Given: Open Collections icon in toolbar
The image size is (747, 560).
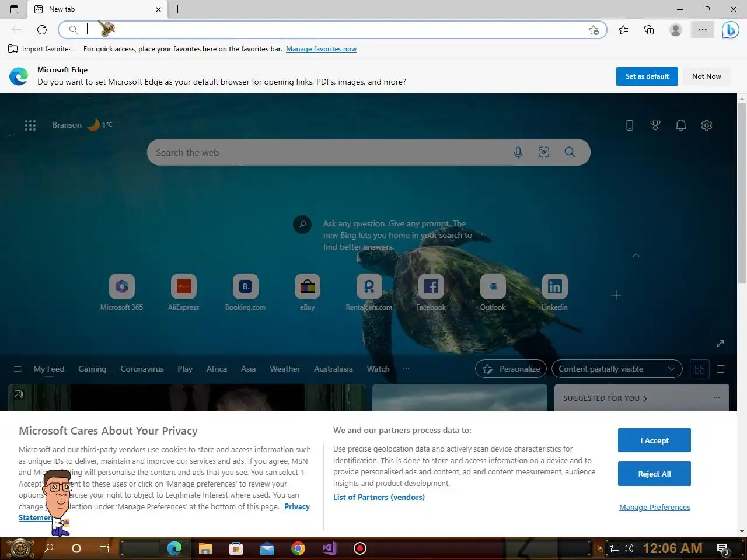Looking at the screenshot, I should pyautogui.click(x=649, y=30).
